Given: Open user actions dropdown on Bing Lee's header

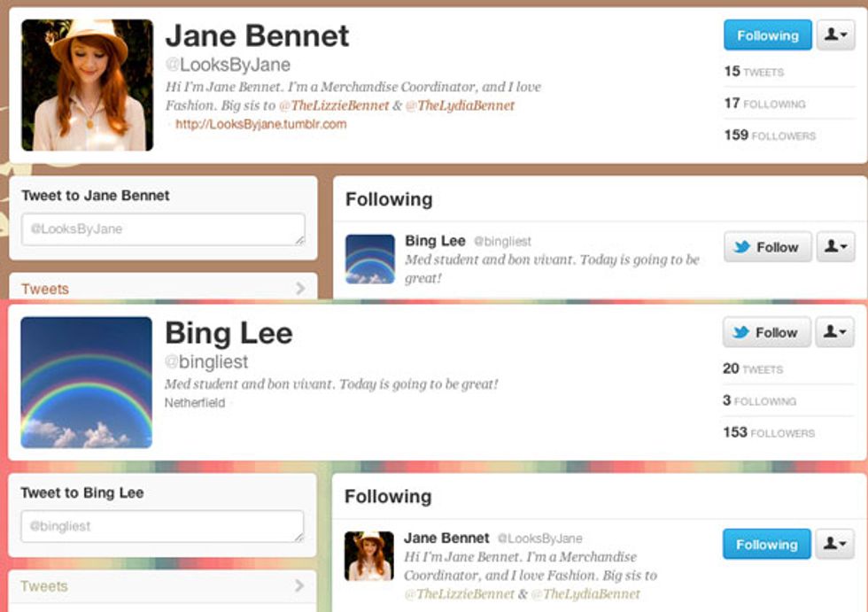Looking at the screenshot, I should [834, 332].
